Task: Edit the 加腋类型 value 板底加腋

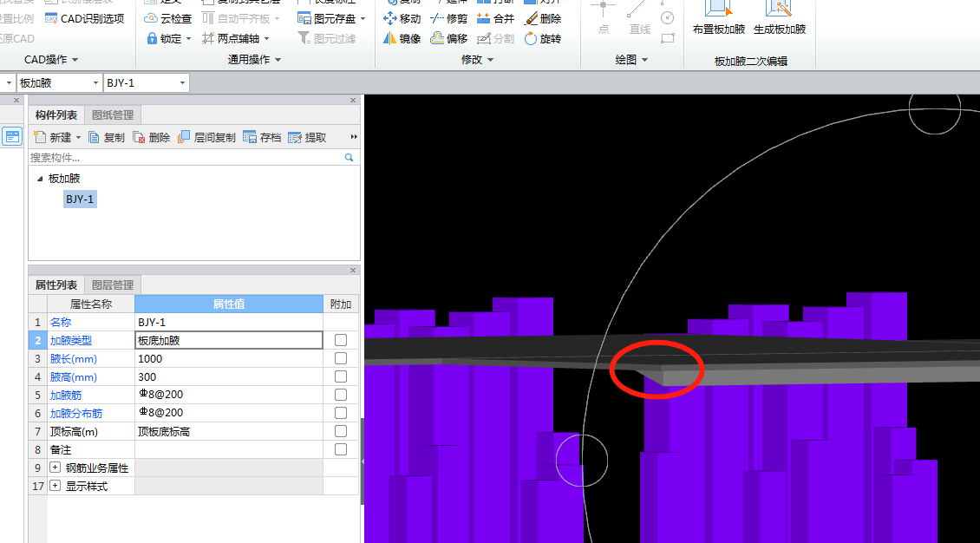Action: coord(229,340)
